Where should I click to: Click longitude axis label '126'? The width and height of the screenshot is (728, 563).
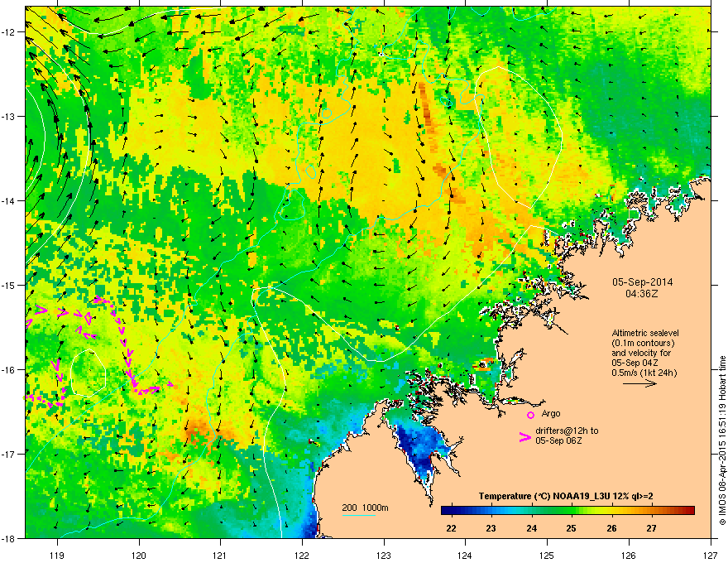[629, 555]
